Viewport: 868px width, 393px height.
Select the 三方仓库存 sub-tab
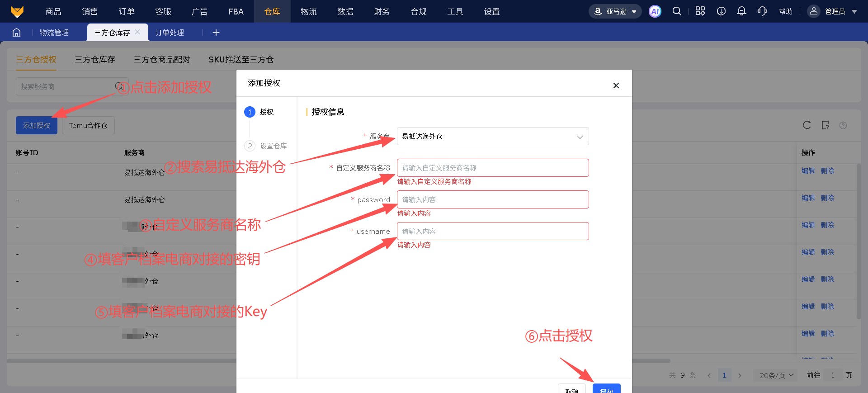point(95,59)
